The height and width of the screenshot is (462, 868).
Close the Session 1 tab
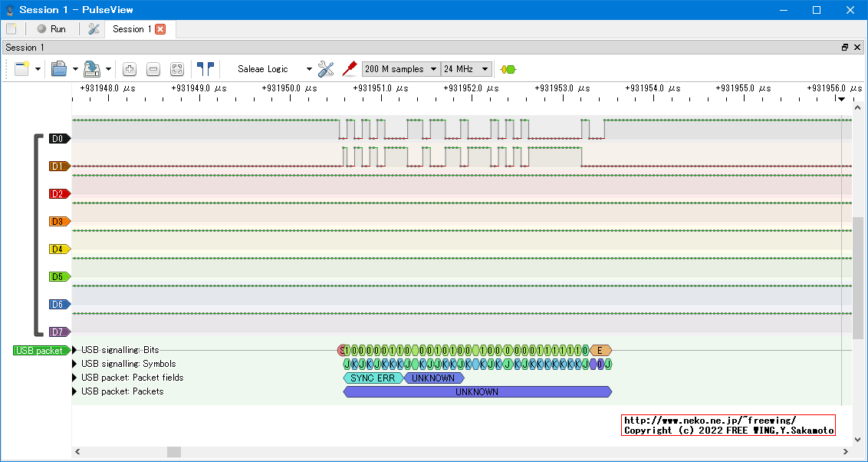[x=160, y=29]
